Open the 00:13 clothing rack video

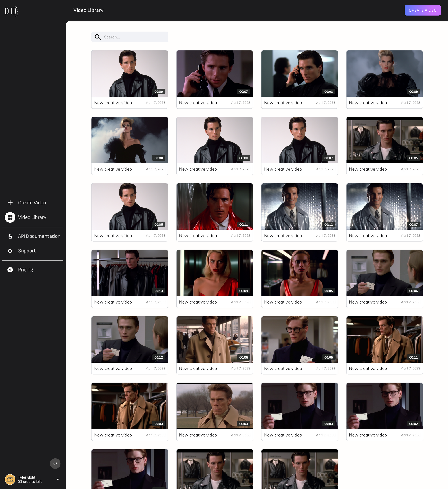tap(129, 273)
